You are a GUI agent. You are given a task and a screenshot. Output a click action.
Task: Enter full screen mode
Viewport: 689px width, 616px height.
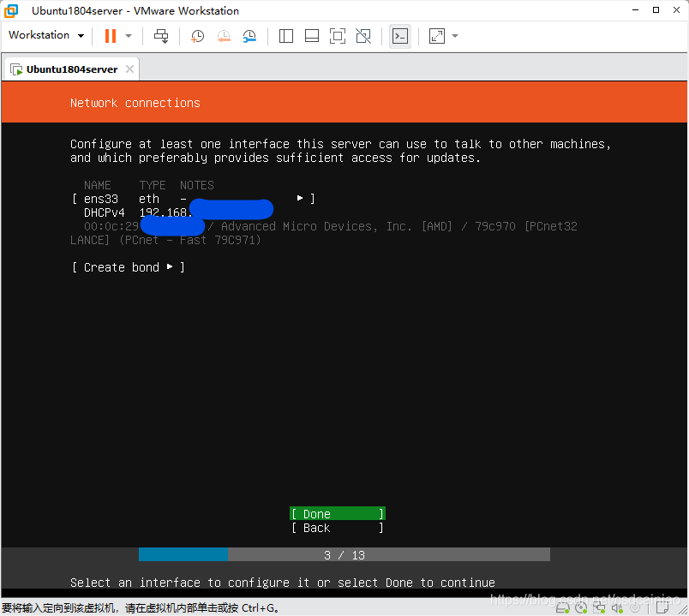[338, 36]
